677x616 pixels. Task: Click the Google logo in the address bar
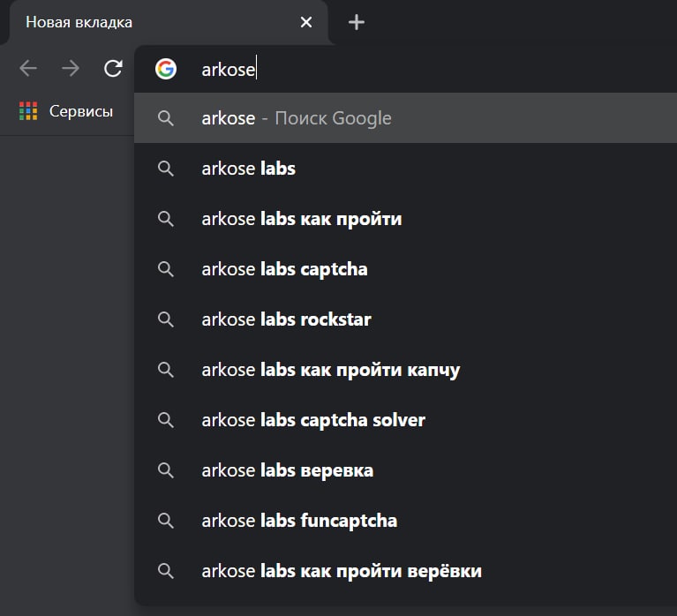click(166, 69)
